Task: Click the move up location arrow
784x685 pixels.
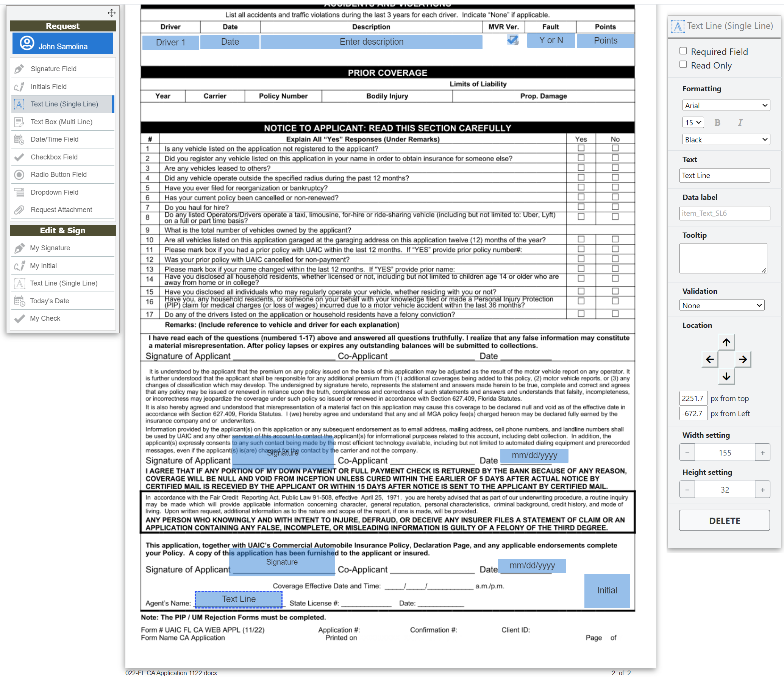Action: click(726, 342)
